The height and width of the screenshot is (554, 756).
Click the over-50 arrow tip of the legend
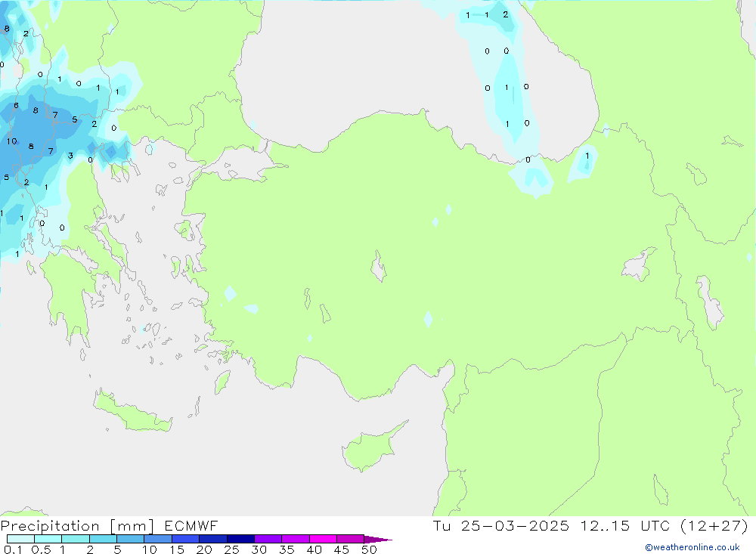point(378,539)
